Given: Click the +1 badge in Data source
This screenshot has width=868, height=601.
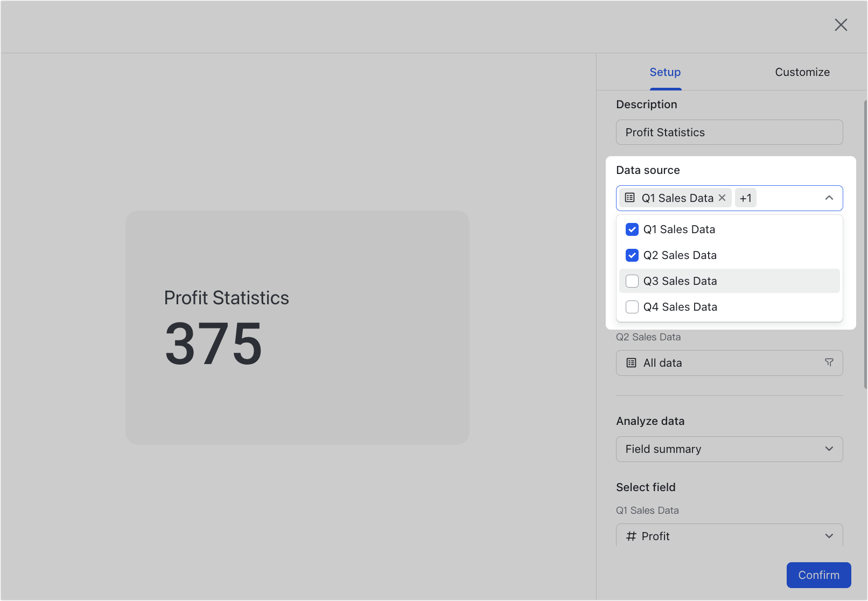Looking at the screenshot, I should point(746,198).
